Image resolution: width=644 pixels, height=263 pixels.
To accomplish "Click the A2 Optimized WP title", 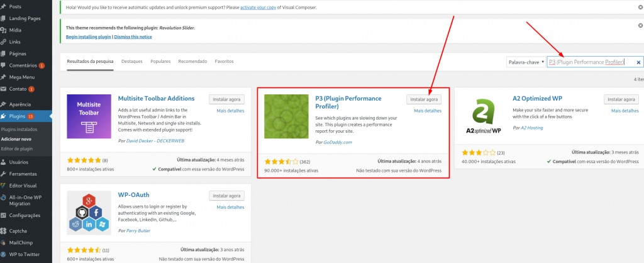I will tap(537, 99).
